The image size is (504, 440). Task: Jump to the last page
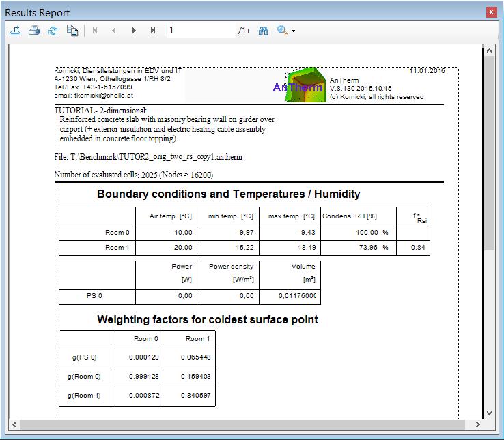153,31
